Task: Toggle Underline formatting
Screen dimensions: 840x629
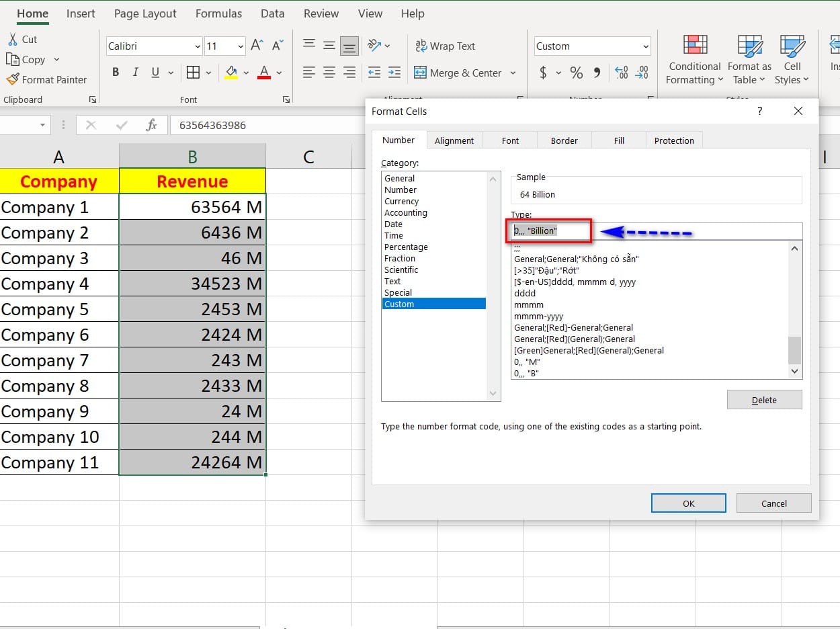Action: (155, 73)
